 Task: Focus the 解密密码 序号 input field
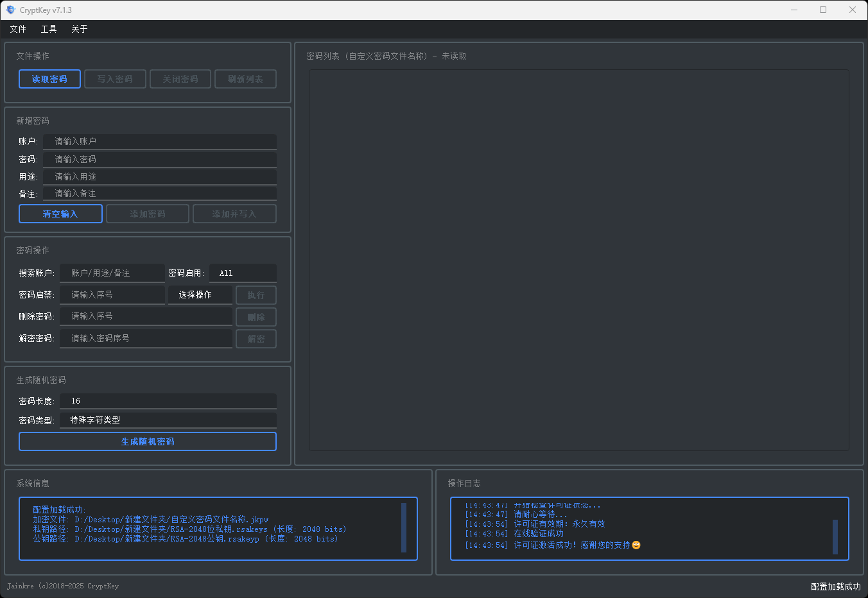[x=146, y=338]
